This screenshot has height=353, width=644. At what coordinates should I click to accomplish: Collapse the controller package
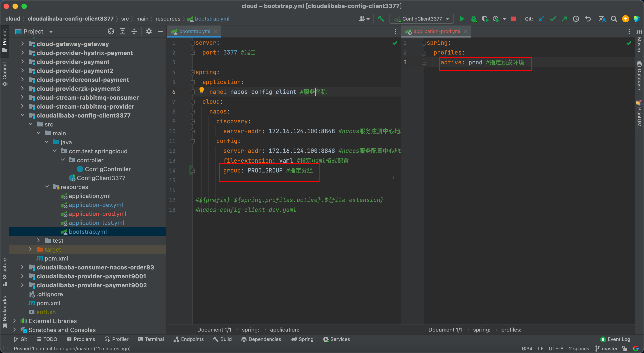tap(63, 160)
